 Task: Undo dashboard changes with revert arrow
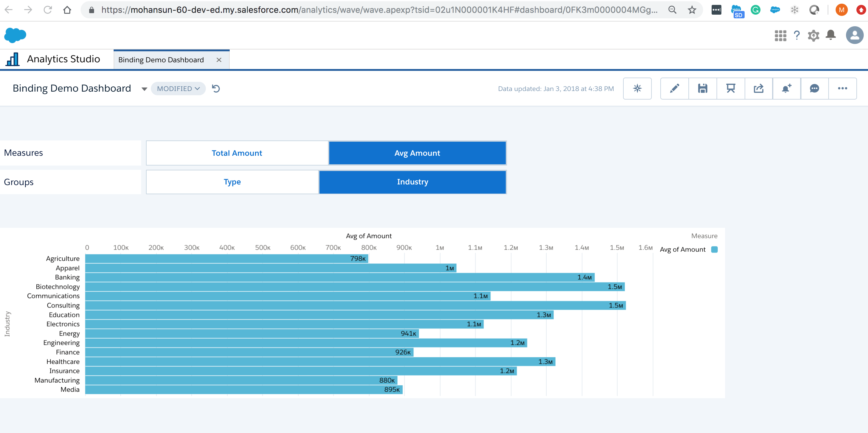click(216, 89)
